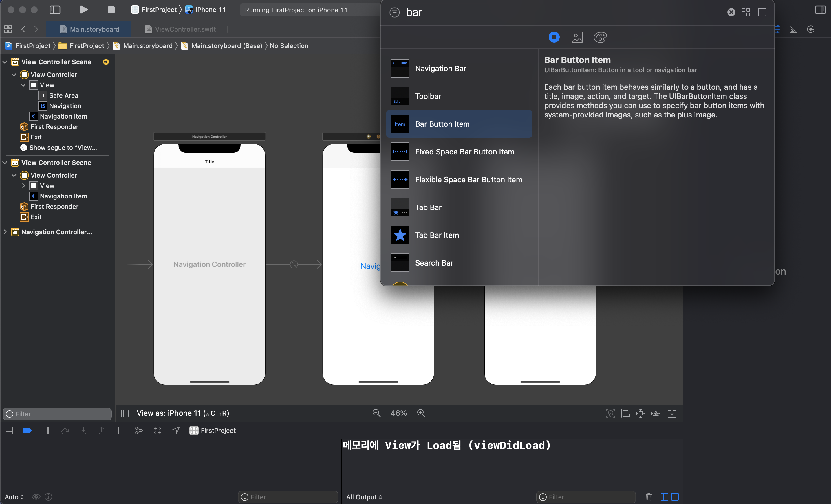The image size is (831, 504).
Task: Open Resolve Auto Layout Issues button
Action: tap(656, 413)
